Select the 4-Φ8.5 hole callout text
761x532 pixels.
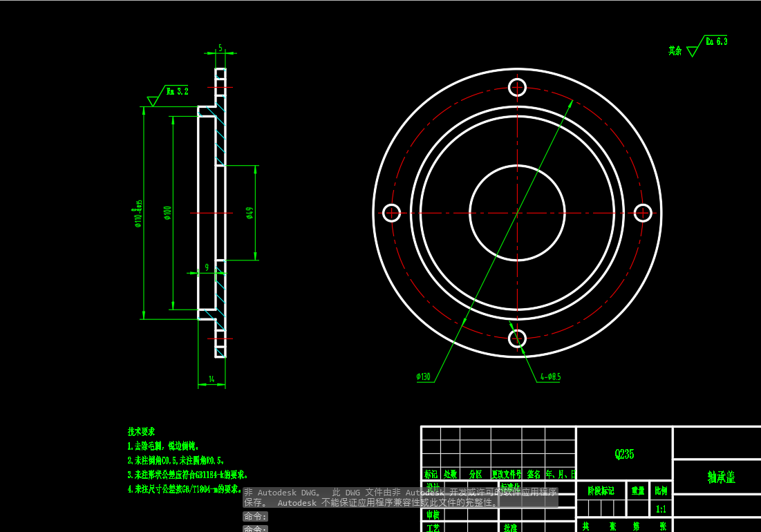pos(550,377)
